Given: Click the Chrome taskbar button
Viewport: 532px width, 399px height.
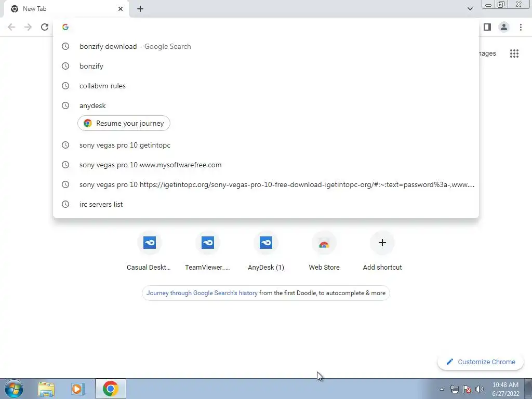Looking at the screenshot, I should coord(111,389).
